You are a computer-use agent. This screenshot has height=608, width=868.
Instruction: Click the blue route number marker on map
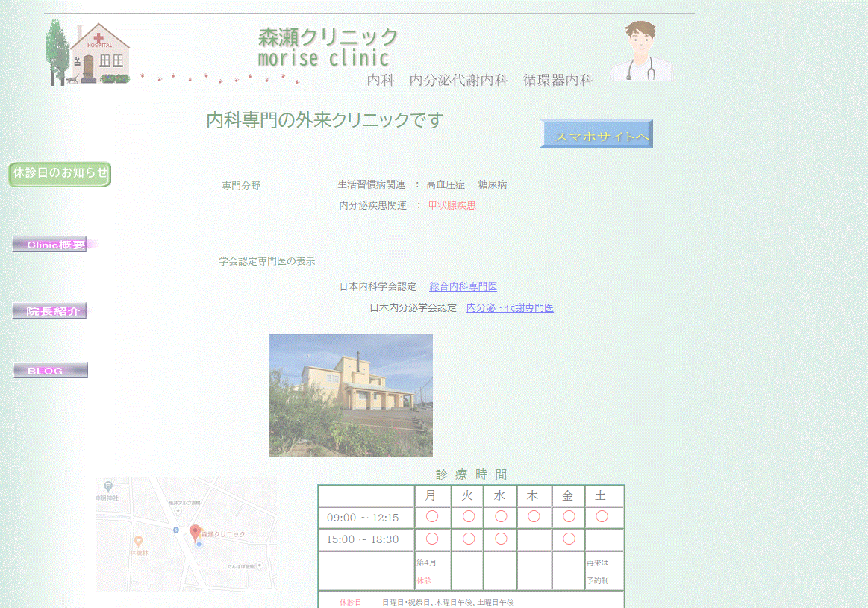pos(175,530)
